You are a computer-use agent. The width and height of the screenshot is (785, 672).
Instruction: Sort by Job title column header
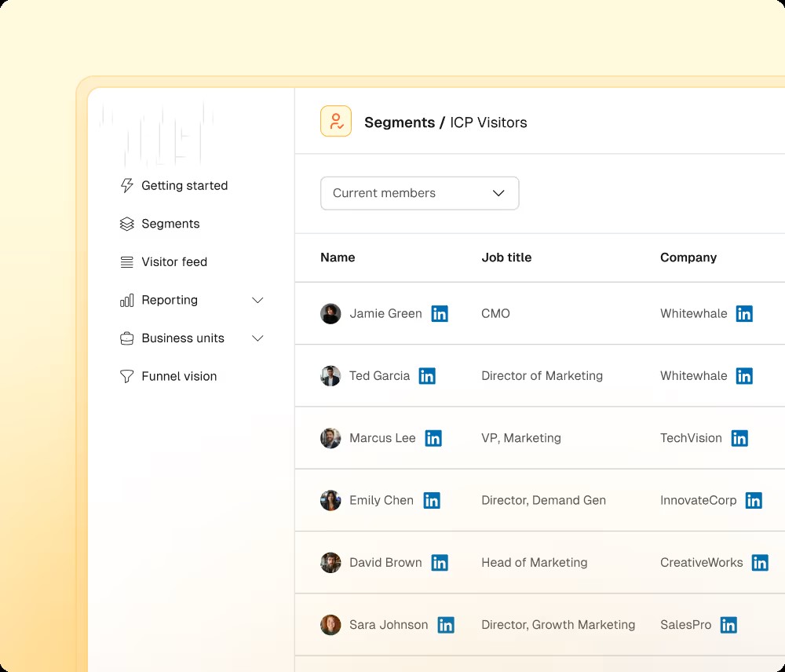(506, 257)
